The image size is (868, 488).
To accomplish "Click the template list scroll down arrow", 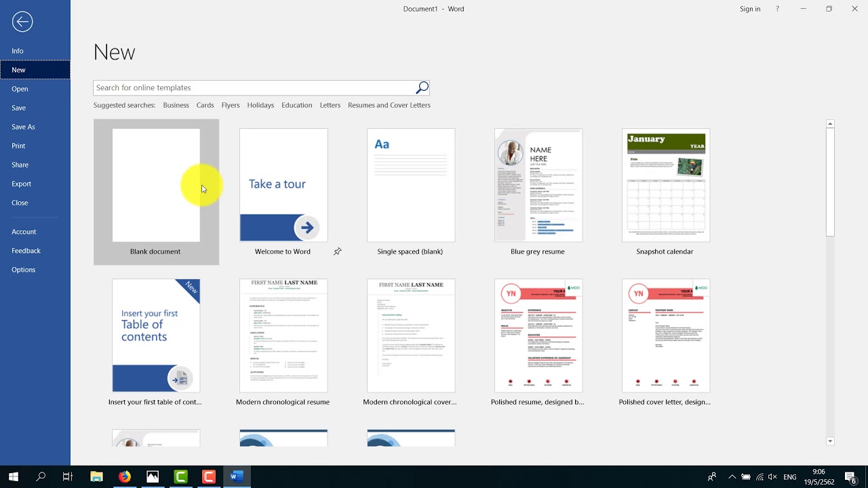I will click(x=830, y=441).
